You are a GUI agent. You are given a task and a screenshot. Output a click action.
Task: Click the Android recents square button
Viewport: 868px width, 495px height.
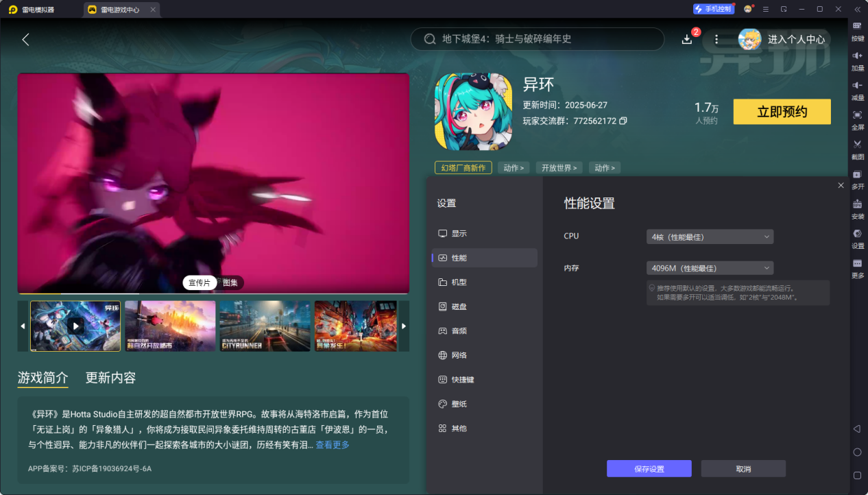(x=857, y=475)
